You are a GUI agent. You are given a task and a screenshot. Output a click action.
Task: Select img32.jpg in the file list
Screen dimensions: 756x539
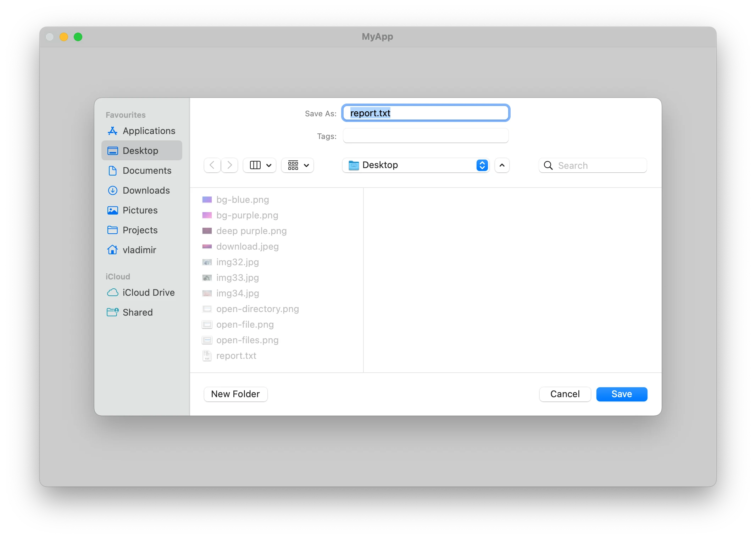point(237,262)
